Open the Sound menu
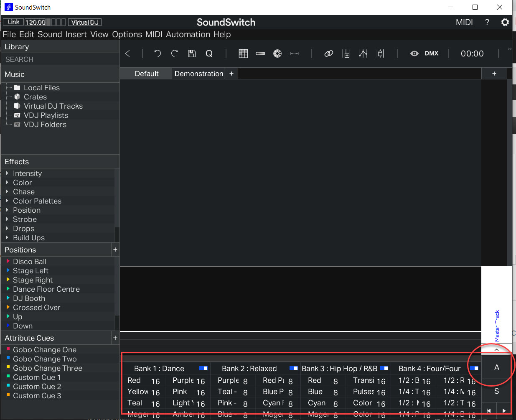Image resolution: width=516 pixels, height=420 pixels. coord(50,34)
